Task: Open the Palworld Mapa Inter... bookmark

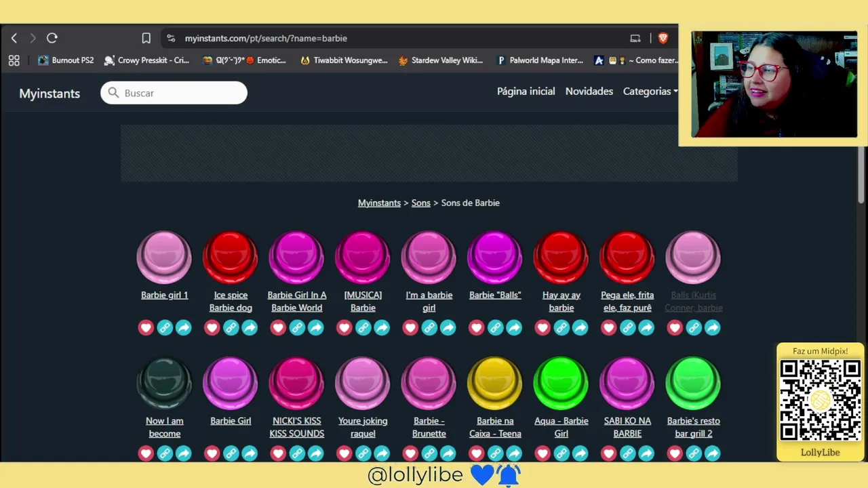Action: pyautogui.click(x=540, y=60)
